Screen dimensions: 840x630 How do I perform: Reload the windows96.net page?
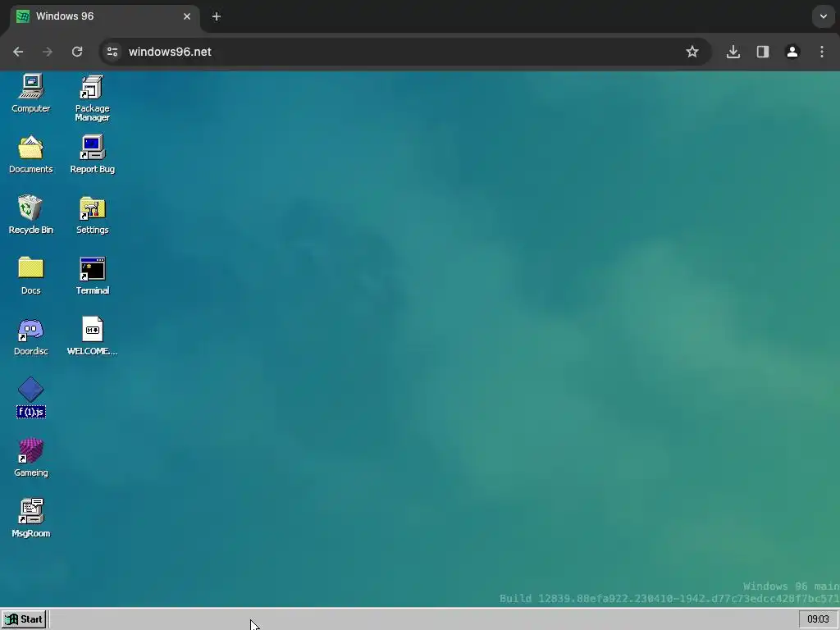coord(77,52)
